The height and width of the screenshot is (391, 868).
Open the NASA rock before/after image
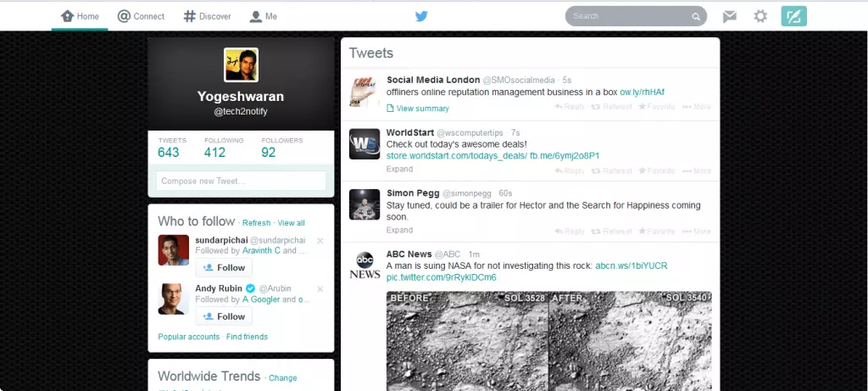[x=549, y=341]
